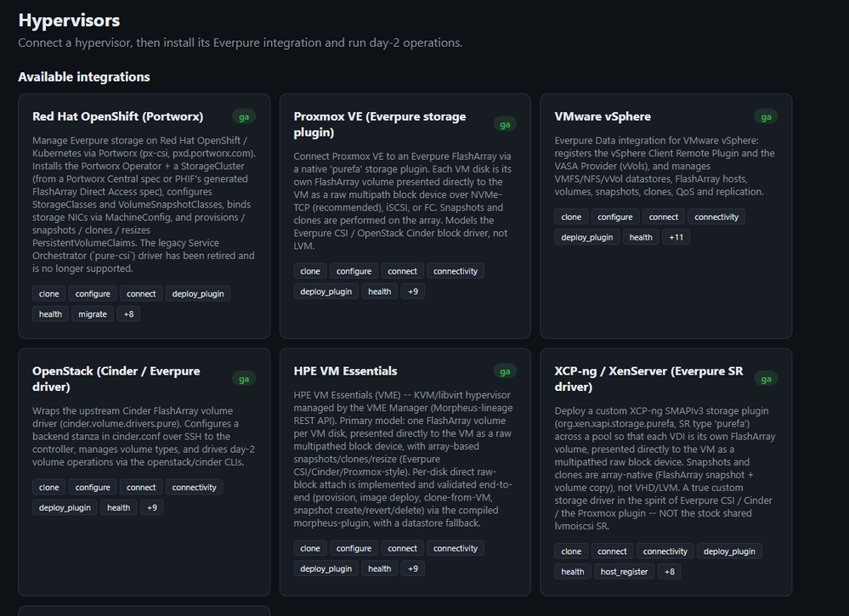Choose connectivity tag on VMware vSphere card
The height and width of the screenshot is (616, 849).
pos(716,217)
